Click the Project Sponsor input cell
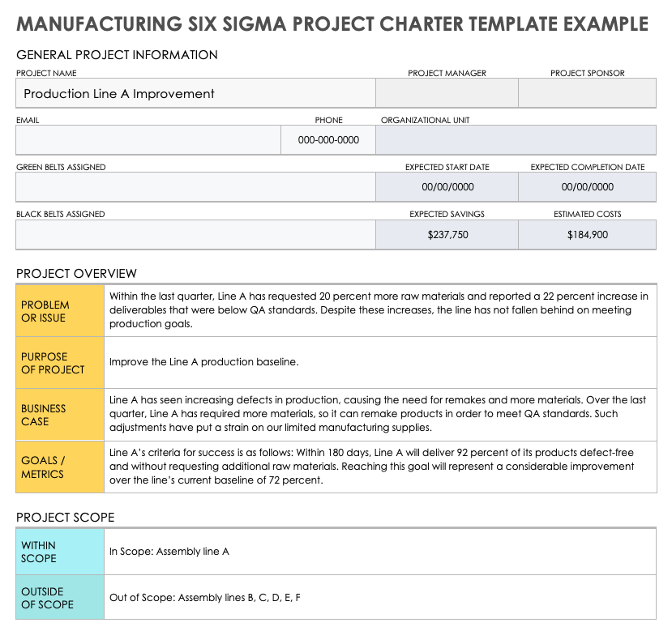 coord(587,94)
